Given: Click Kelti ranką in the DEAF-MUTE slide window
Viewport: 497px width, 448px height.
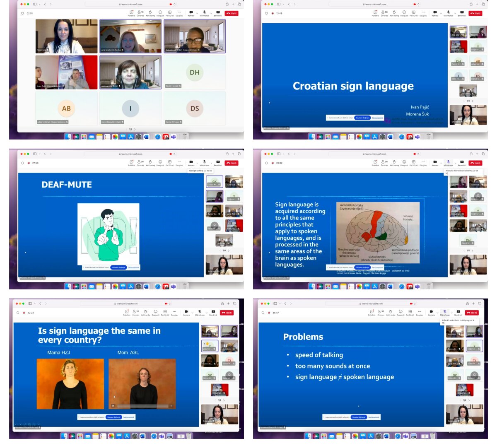Looking at the screenshot, I should (x=150, y=163).
